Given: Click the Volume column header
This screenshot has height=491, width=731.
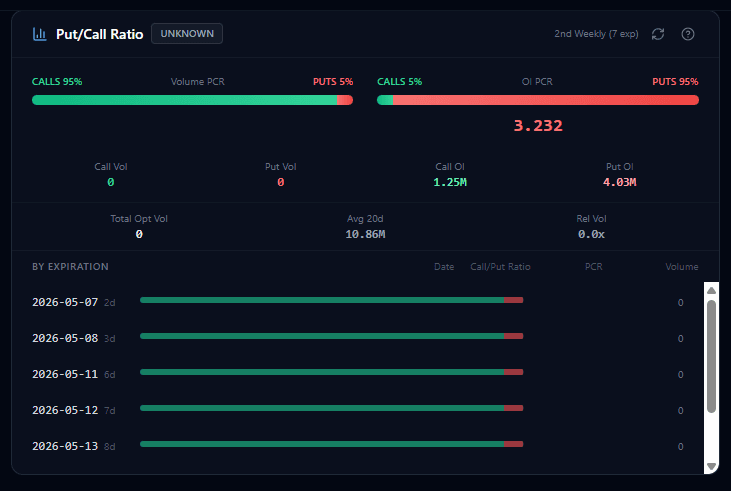Looking at the screenshot, I should (x=682, y=267).
